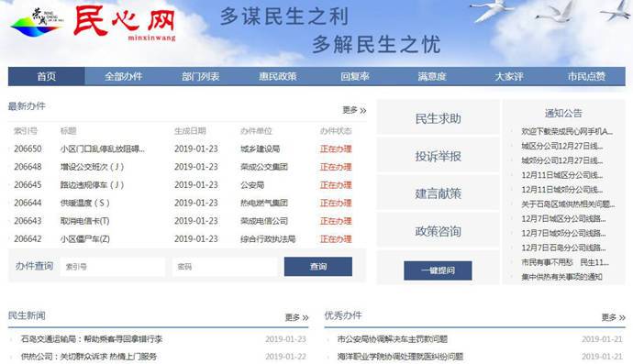The height and width of the screenshot is (364, 633).
Task: Focus the 密码 input field
Action: click(225, 267)
